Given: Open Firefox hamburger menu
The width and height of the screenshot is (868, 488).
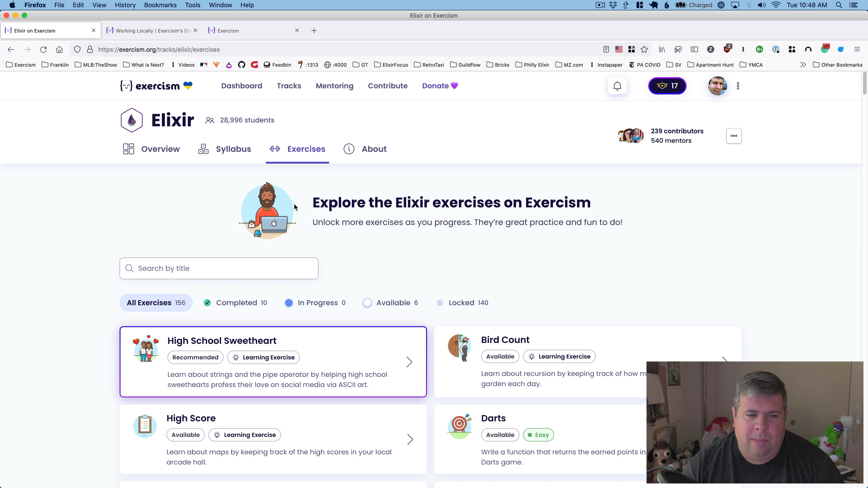Looking at the screenshot, I should click(x=857, y=49).
